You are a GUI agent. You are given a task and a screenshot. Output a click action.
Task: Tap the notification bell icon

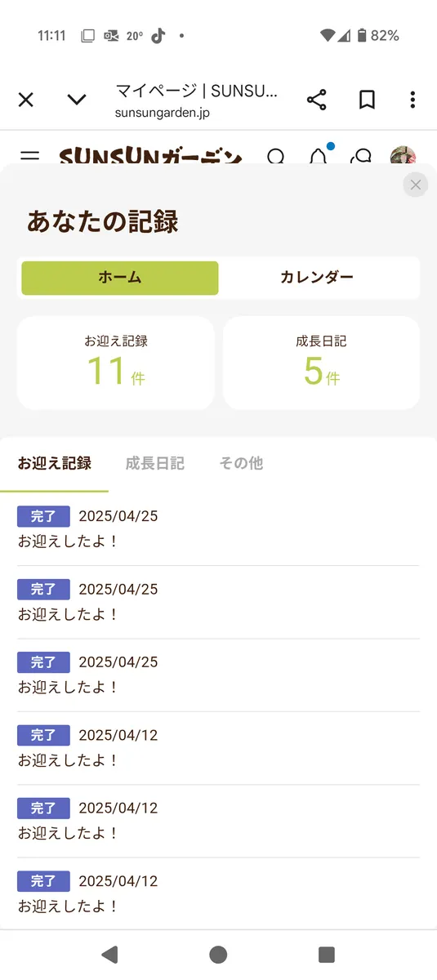tap(319, 155)
